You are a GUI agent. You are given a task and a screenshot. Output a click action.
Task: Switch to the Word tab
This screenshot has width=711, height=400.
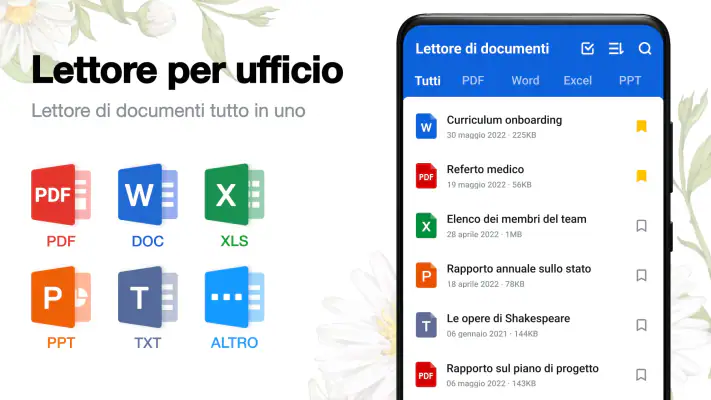tap(526, 81)
